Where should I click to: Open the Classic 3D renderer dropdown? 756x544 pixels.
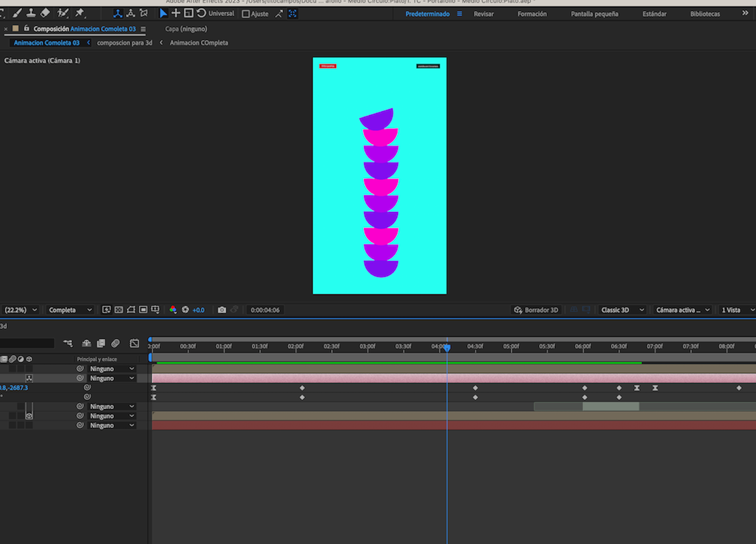point(622,310)
